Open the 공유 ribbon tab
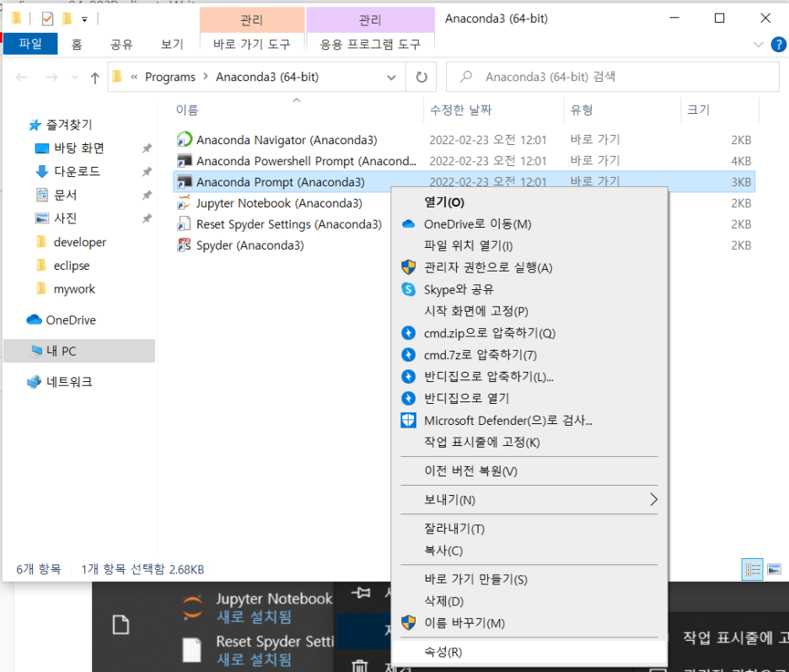This screenshot has height=672, width=789. 121,45
